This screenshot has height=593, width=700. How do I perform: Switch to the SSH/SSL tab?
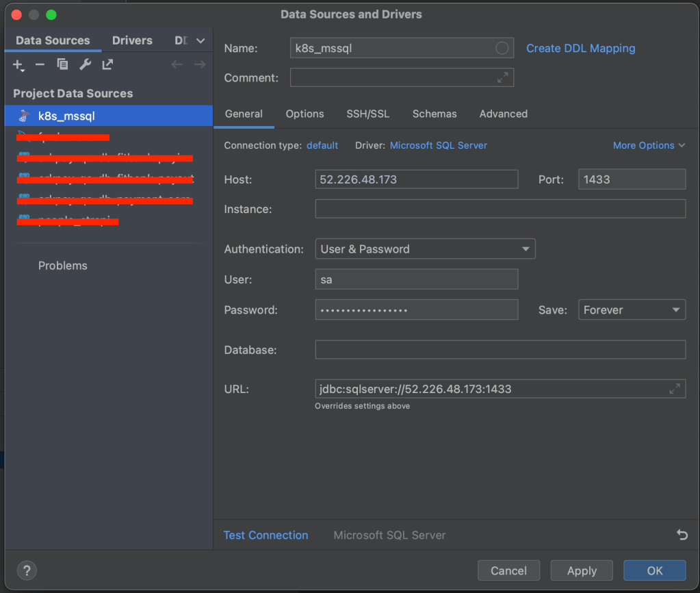367,114
